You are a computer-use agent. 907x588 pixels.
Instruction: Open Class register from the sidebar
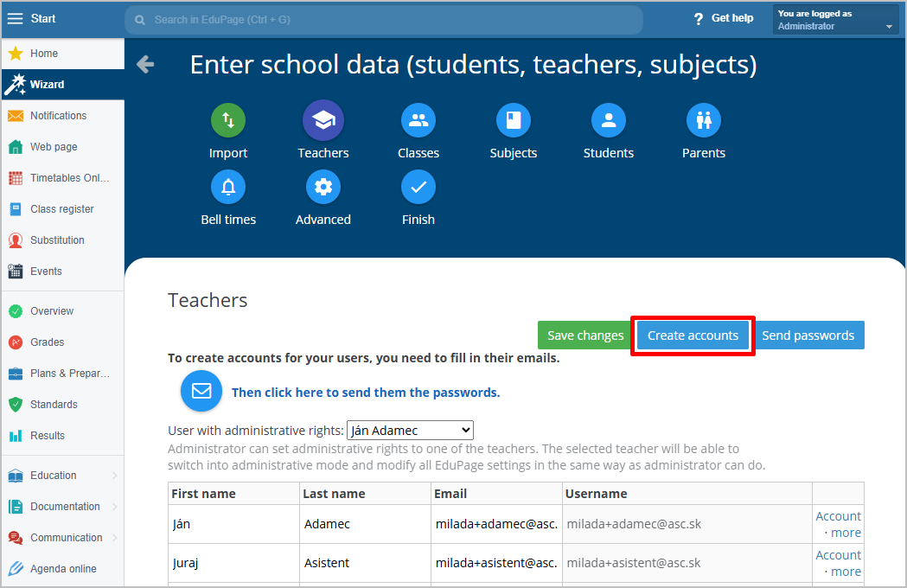[x=61, y=209]
